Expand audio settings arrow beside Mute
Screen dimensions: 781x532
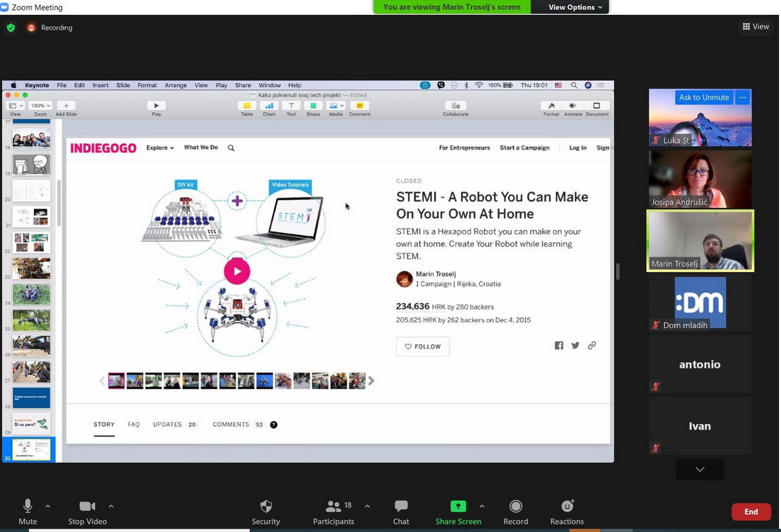point(48,506)
